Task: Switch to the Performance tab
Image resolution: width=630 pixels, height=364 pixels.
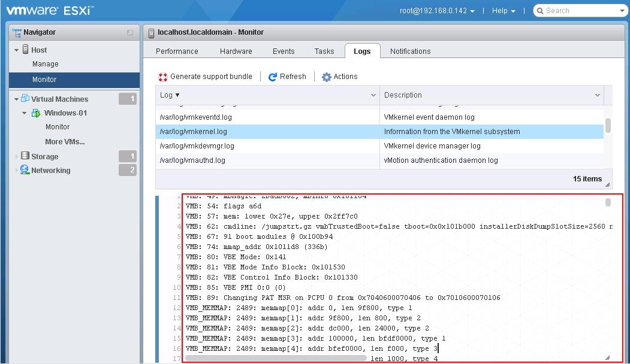Action: click(177, 51)
